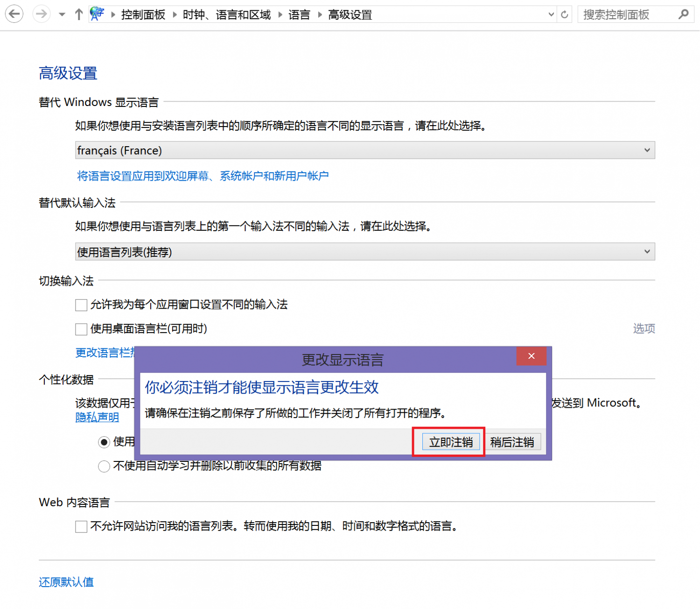
Task: Click the Forward arrow navigation button
Action: point(42,14)
